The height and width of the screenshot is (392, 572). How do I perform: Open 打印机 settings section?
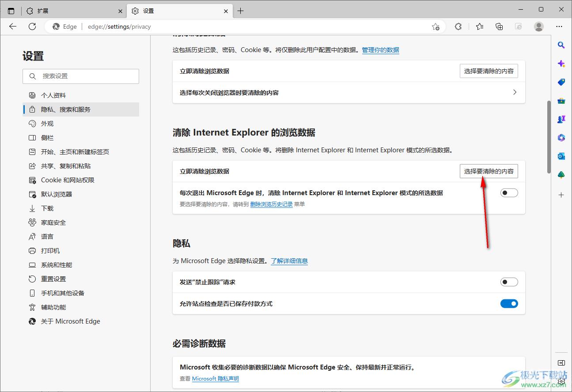[81, 251]
